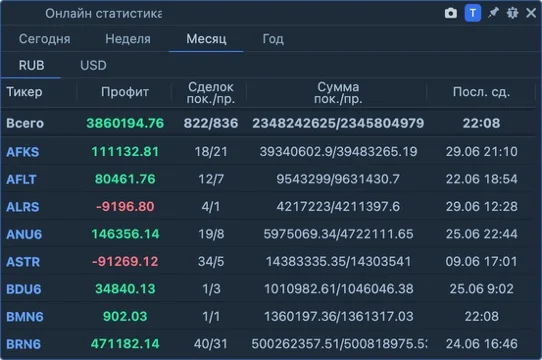Select the Месяц tab
Screen dimensions: 542x360
click(x=206, y=39)
